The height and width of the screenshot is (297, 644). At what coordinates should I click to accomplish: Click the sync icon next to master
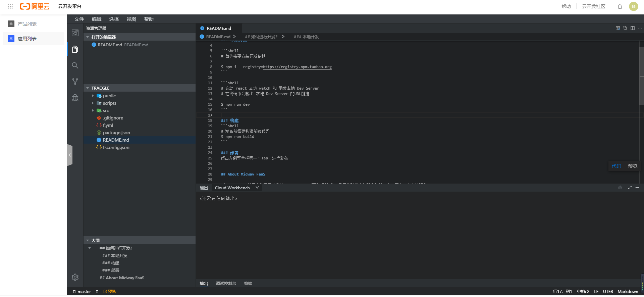pos(97,292)
